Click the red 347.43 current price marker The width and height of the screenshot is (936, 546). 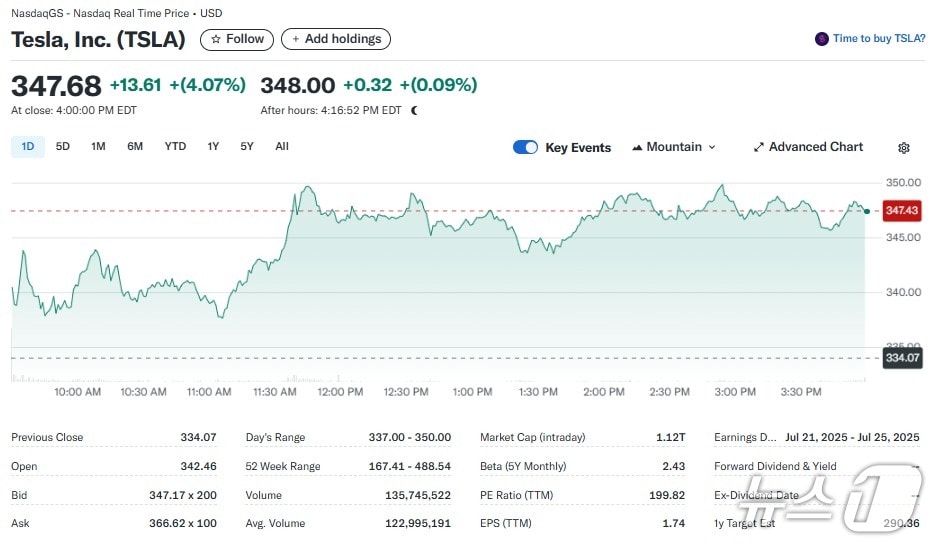901,211
